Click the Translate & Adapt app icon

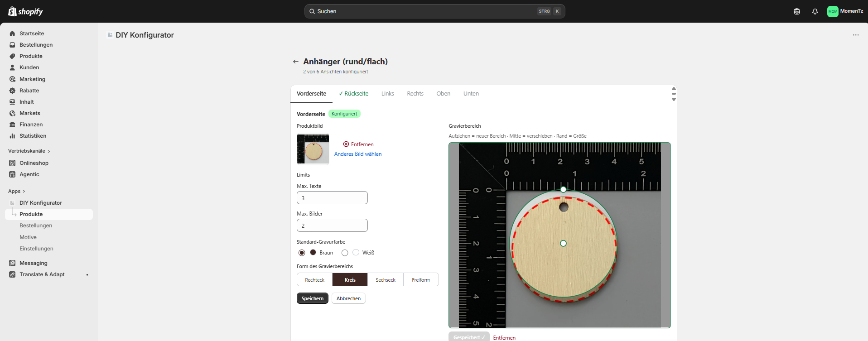(12, 274)
